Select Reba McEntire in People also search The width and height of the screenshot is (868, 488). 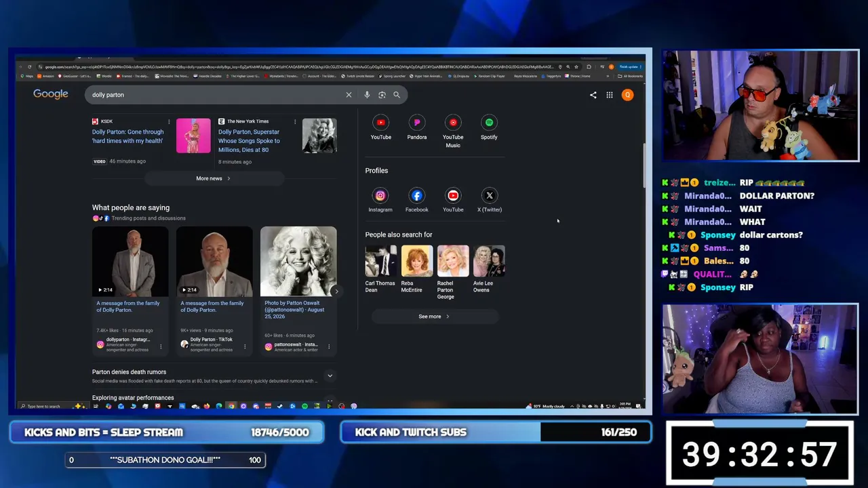tap(416, 269)
